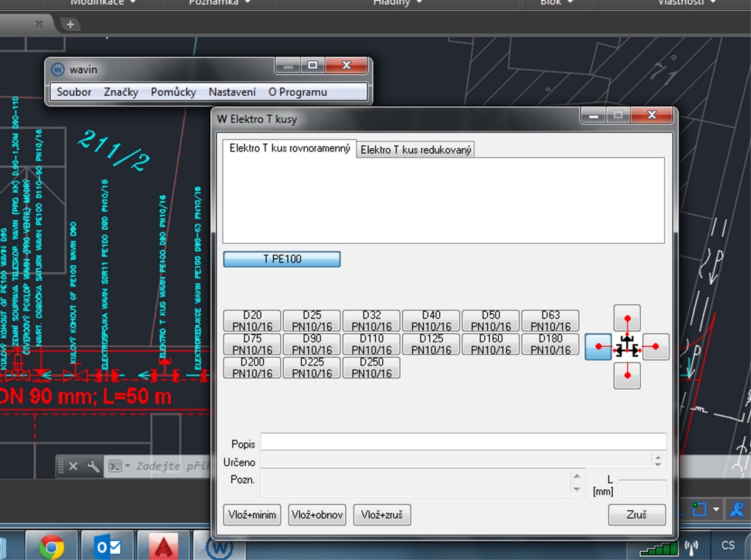Image resolution: width=751 pixels, height=560 pixels.
Task: Add a new drawing tab with plus
Action: (70, 24)
